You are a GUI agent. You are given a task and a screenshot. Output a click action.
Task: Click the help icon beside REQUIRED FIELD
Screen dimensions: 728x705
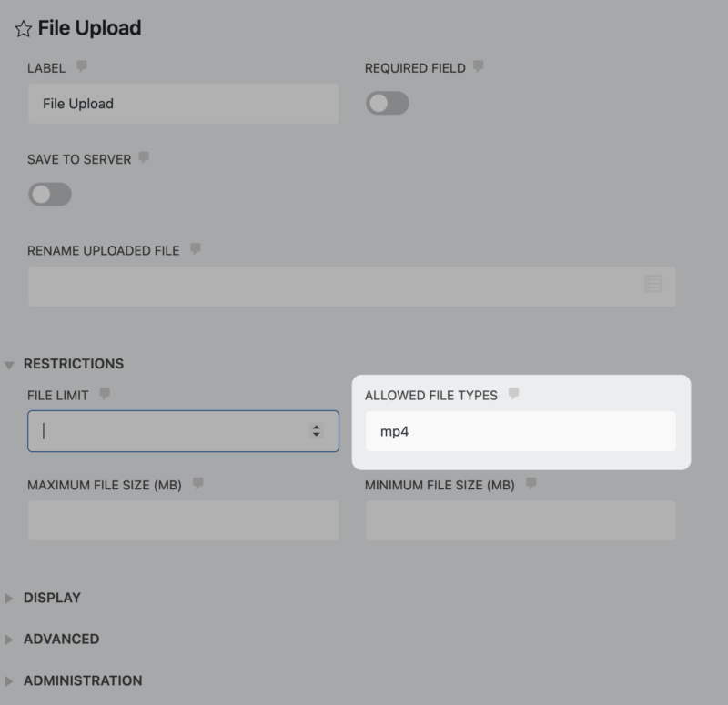click(x=478, y=67)
